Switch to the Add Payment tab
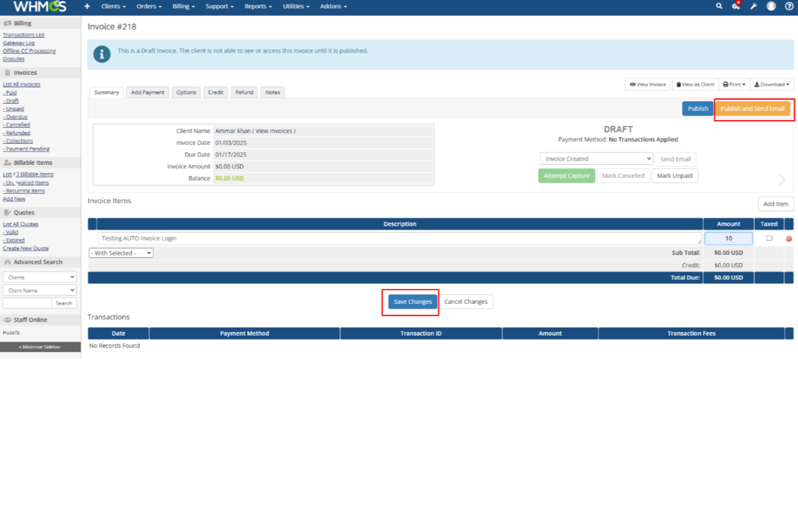 pyautogui.click(x=147, y=92)
